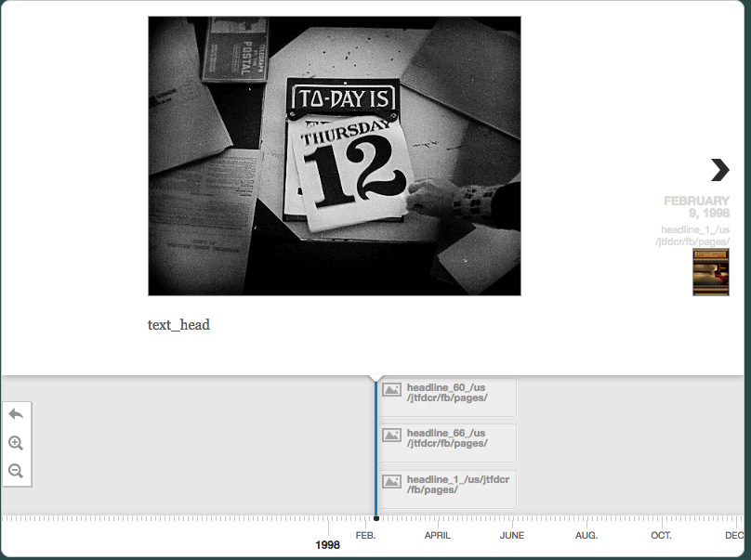This screenshot has width=751, height=560.
Task: Click the next slide thumbnail image
Action: pyautogui.click(x=711, y=272)
